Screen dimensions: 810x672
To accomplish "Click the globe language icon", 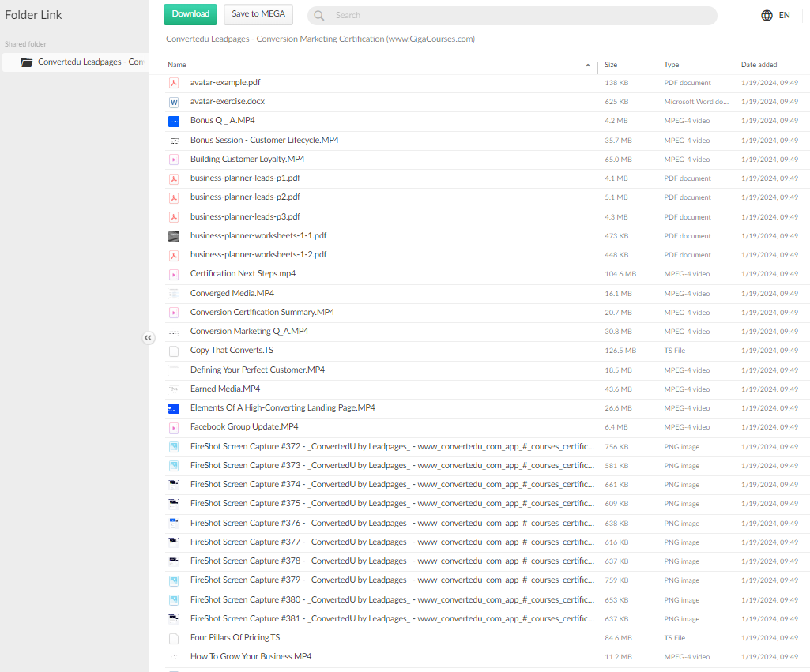I will (767, 15).
